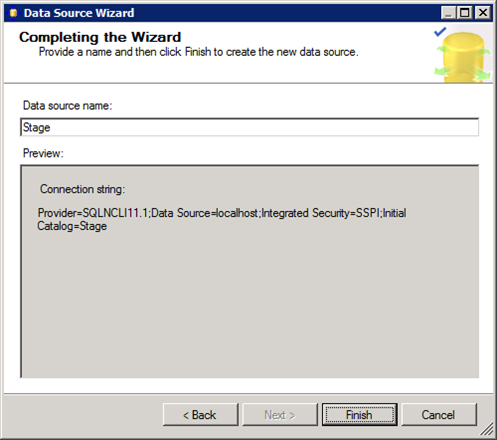Open system menu via Data Source Wizard title icon
The width and height of the screenshot is (497, 440).
13,13
